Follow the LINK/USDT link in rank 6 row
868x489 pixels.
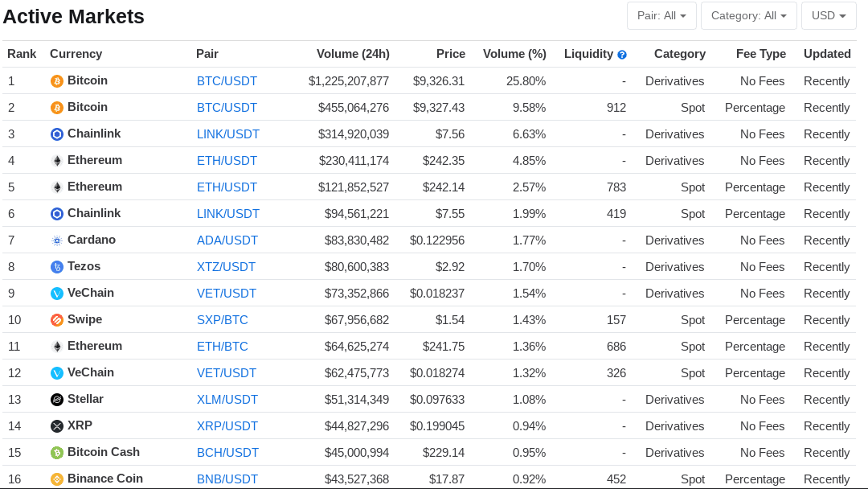click(228, 214)
